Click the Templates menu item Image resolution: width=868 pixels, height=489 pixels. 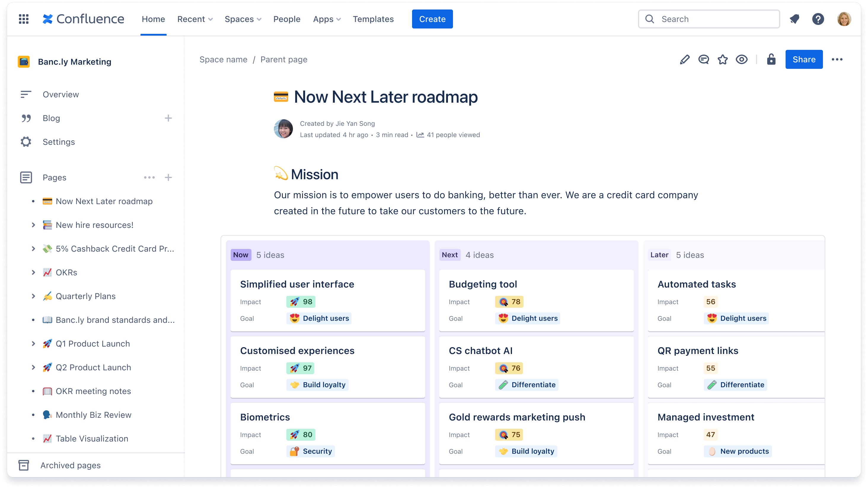click(373, 19)
